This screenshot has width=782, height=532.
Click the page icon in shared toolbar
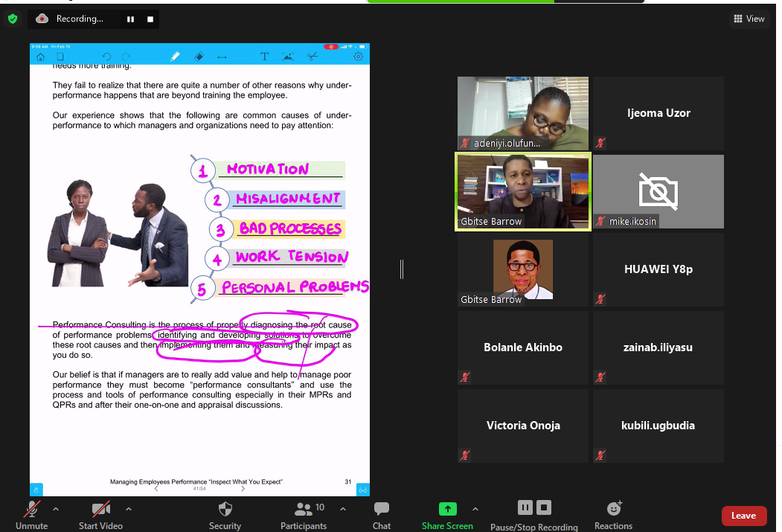coord(60,57)
